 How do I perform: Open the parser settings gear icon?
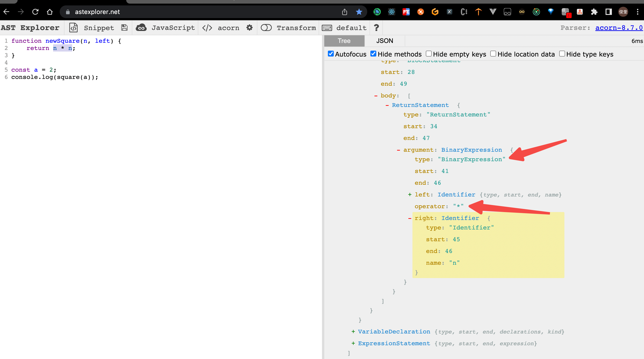249,28
